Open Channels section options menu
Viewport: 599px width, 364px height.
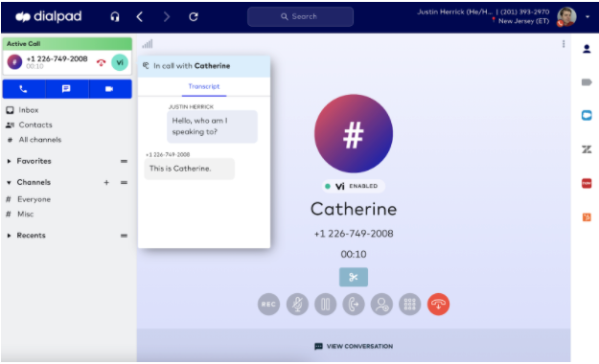pyautogui.click(x=124, y=183)
